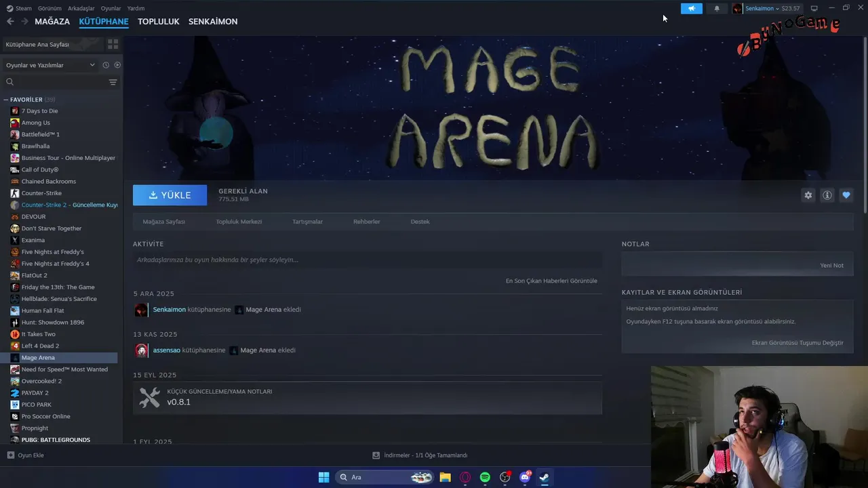Click Senkaimon name in activity feed

click(x=169, y=310)
